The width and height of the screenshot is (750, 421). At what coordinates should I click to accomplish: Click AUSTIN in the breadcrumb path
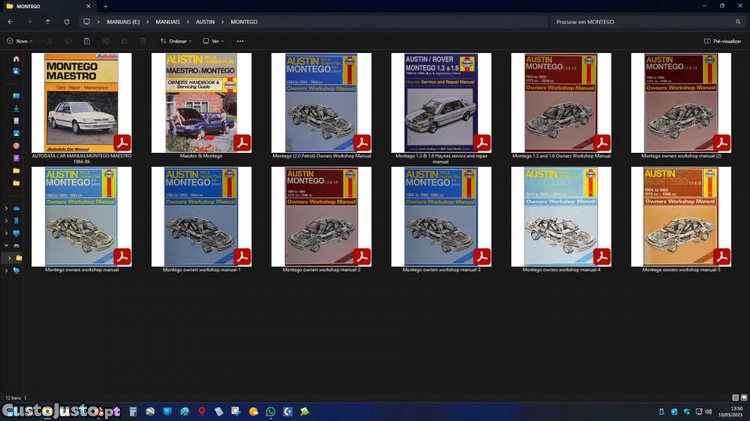coord(204,21)
